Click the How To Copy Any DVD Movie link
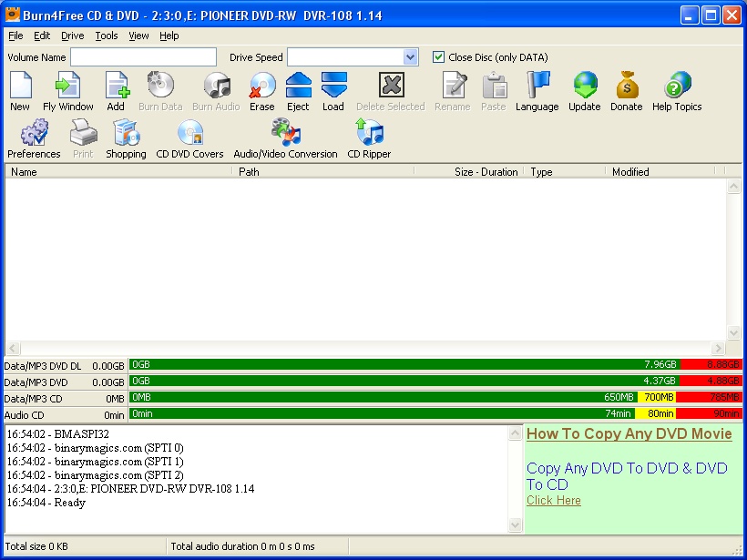 (629, 434)
